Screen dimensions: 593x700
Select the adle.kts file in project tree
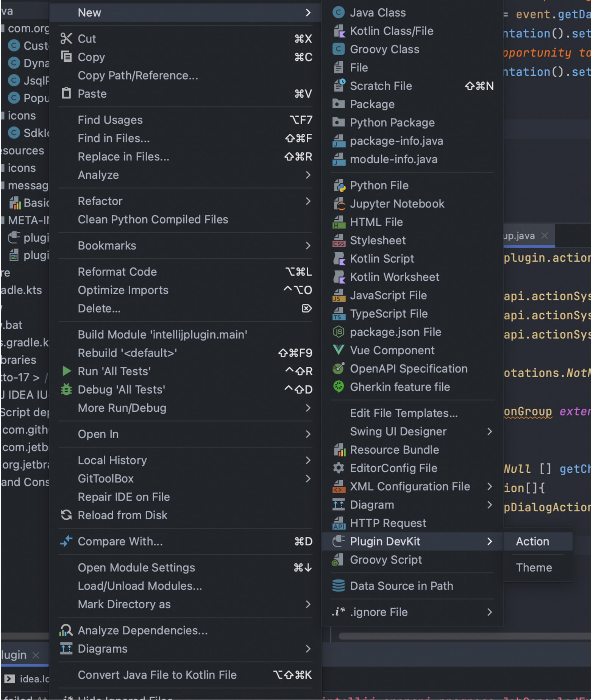[22, 290]
